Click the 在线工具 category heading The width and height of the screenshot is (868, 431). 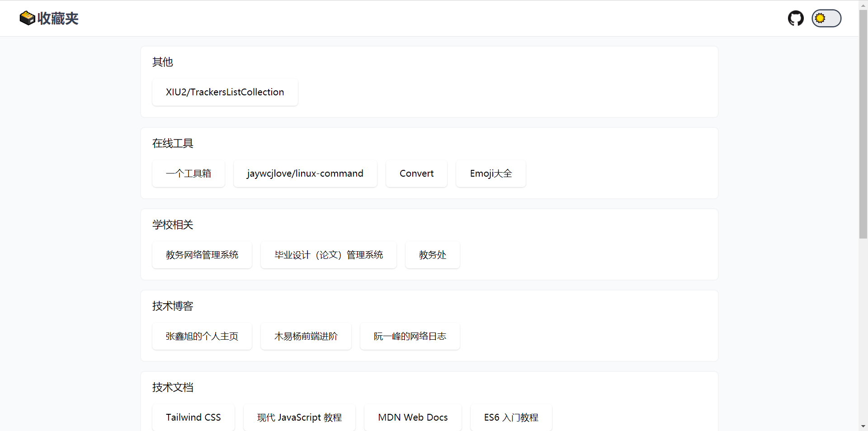point(173,143)
